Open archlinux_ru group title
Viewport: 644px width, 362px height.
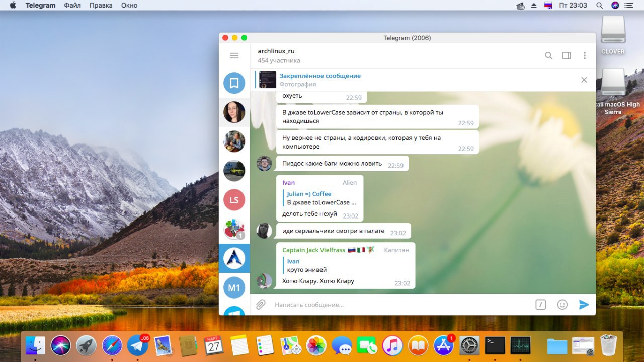276,51
